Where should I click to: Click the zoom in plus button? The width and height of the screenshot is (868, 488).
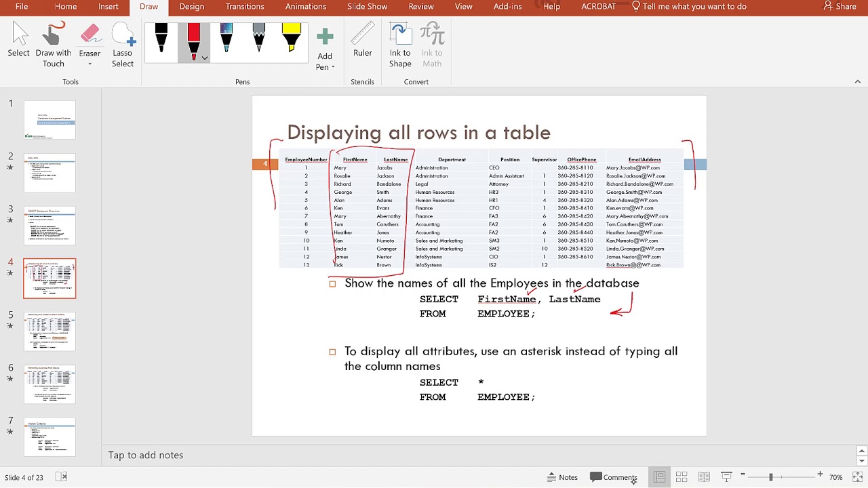tap(820, 475)
